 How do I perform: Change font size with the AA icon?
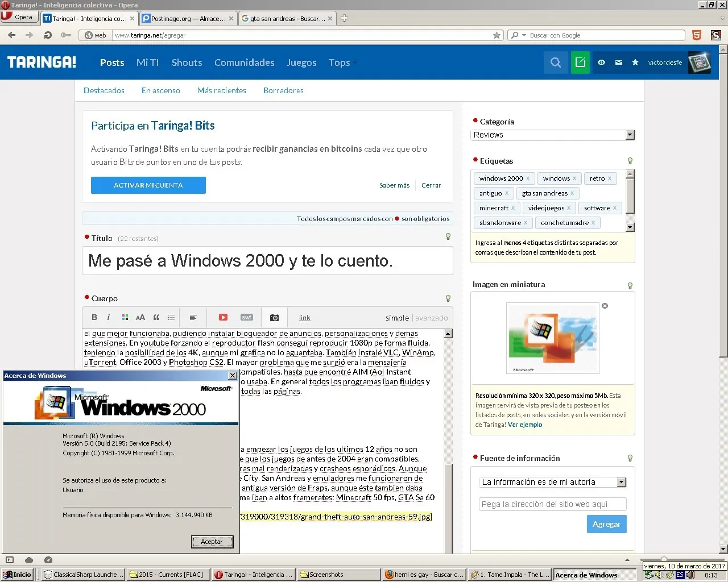(x=140, y=318)
